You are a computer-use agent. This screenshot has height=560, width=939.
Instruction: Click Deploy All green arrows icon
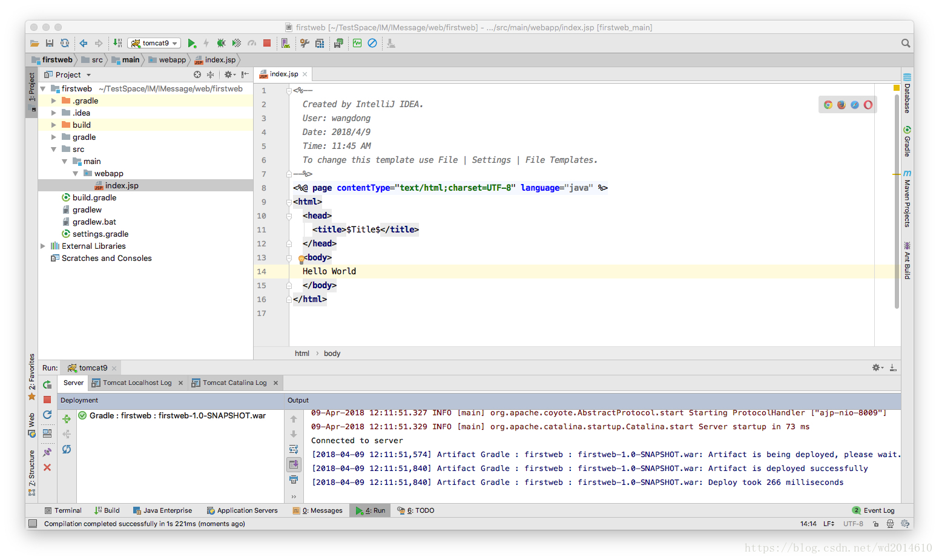pos(67,418)
